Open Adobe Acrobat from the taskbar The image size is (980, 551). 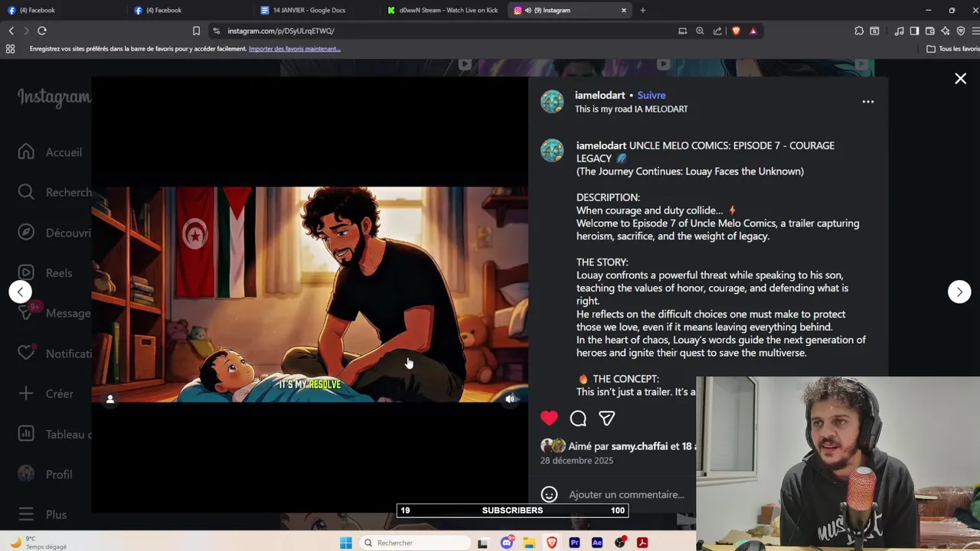pyautogui.click(x=642, y=543)
